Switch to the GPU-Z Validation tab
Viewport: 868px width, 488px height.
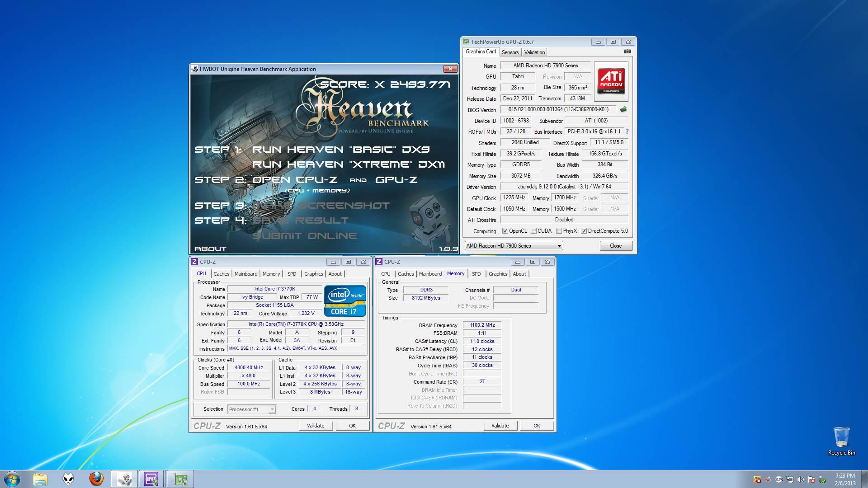pos(534,52)
